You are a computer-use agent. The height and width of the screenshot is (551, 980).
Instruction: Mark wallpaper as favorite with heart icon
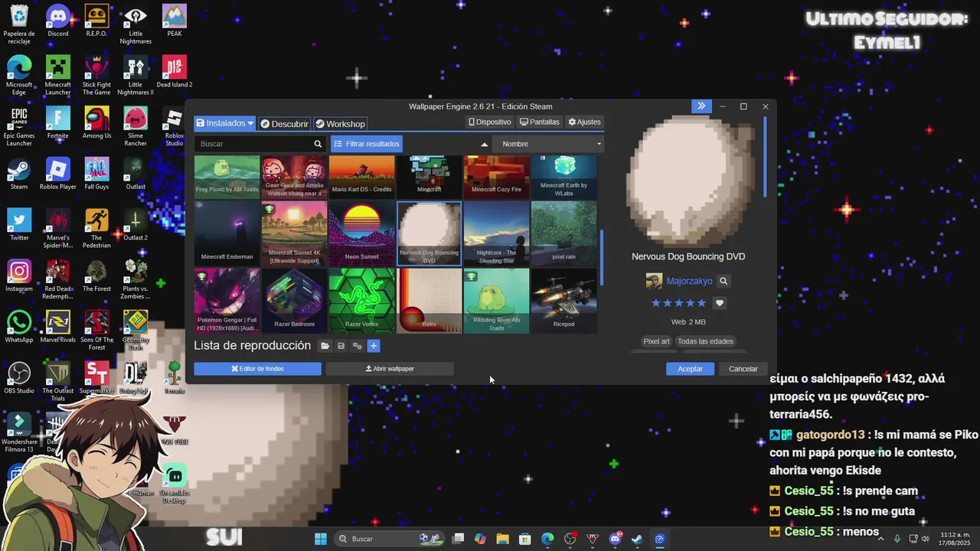tap(720, 303)
